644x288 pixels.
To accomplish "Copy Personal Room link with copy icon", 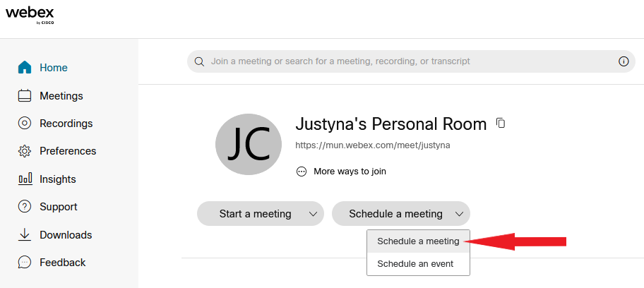I will point(500,123).
